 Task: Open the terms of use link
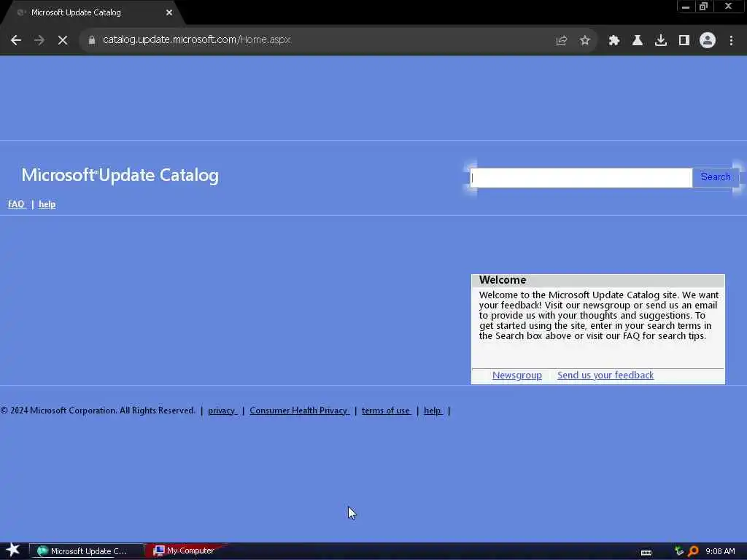click(386, 411)
